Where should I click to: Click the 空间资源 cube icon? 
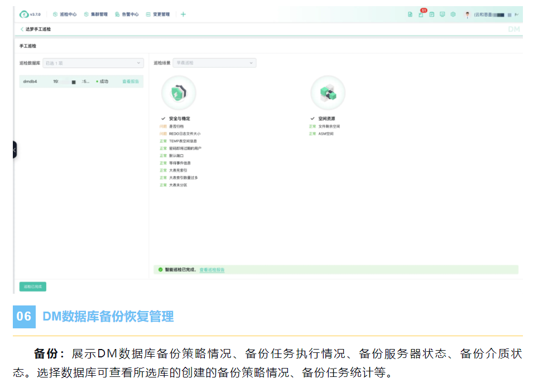point(328,93)
